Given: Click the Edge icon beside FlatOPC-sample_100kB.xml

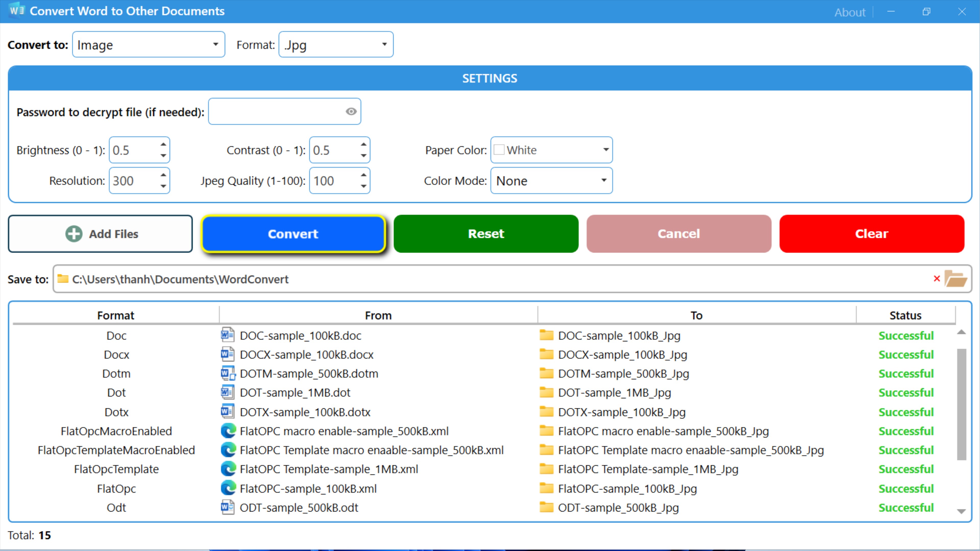Looking at the screenshot, I should (x=228, y=488).
